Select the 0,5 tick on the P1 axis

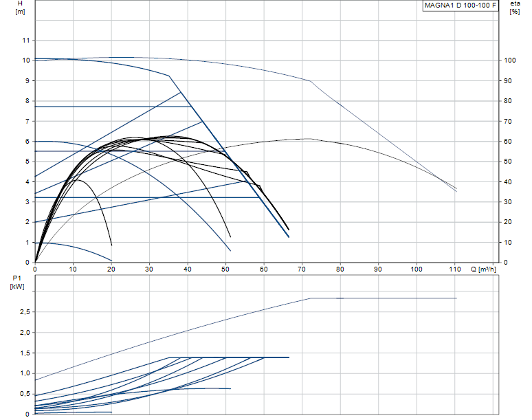pos(25,394)
